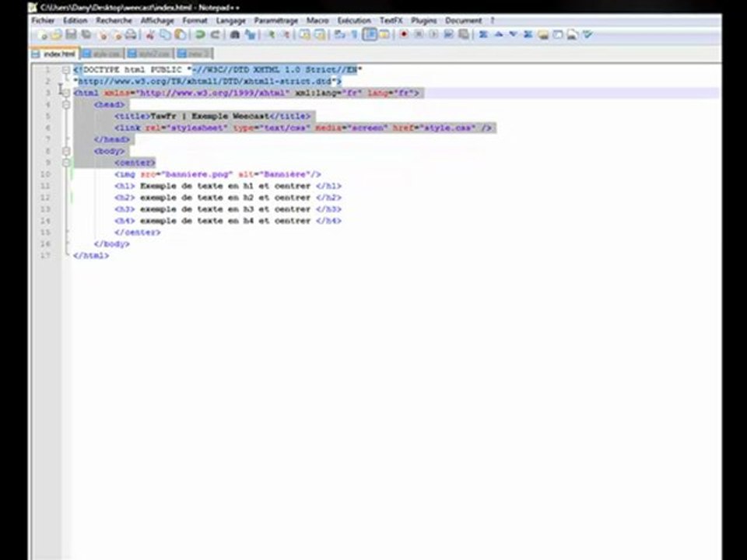Image resolution: width=747 pixels, height=560 pixels.
Task: Click the Redo arrow icon
Action: (x=216, y=35)
